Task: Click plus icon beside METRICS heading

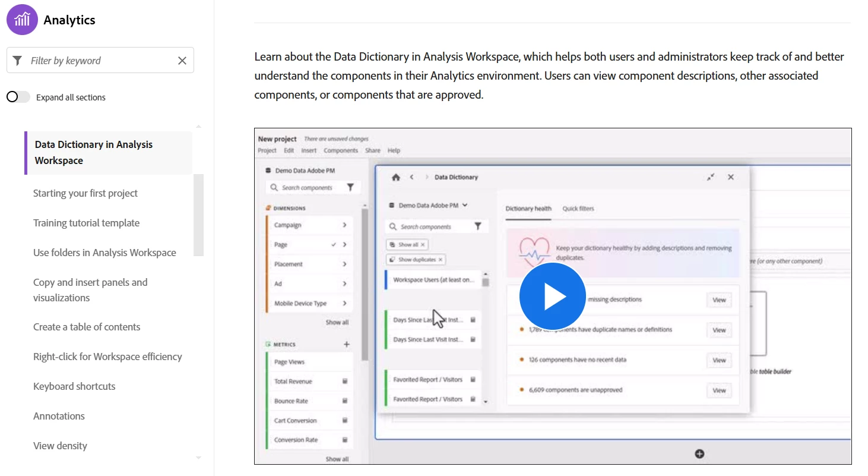Action: point(347,344)
